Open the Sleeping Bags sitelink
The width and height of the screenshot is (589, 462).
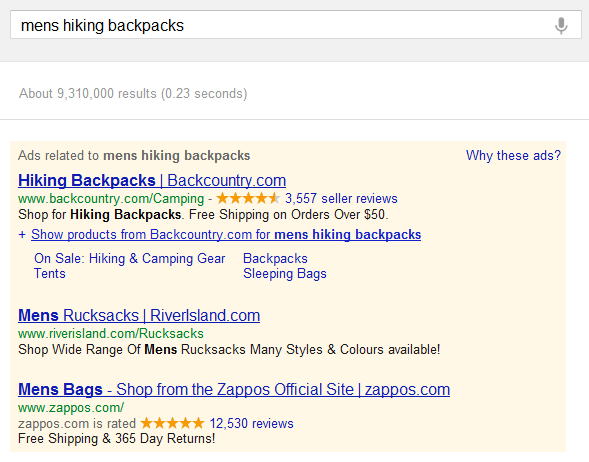pos(285,273)
